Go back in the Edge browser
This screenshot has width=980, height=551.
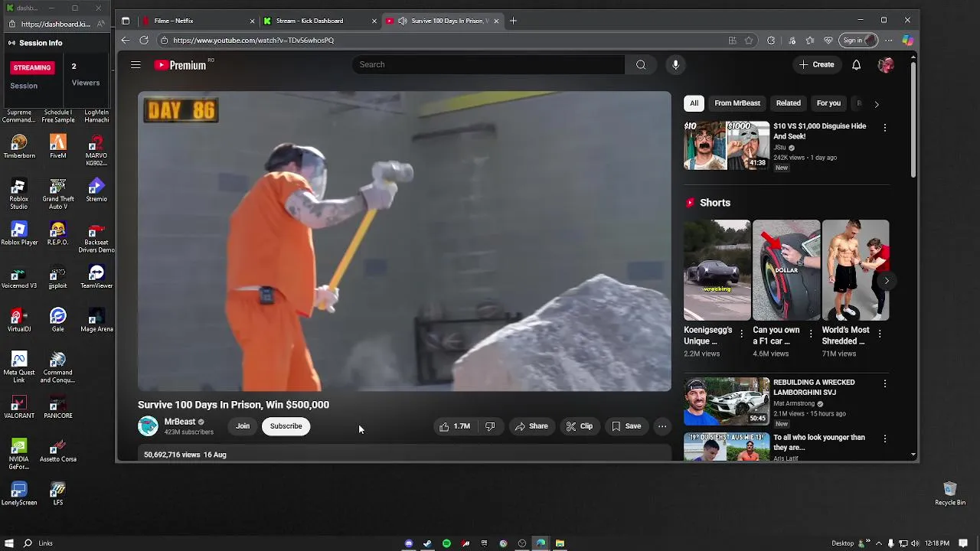(126, 41)
